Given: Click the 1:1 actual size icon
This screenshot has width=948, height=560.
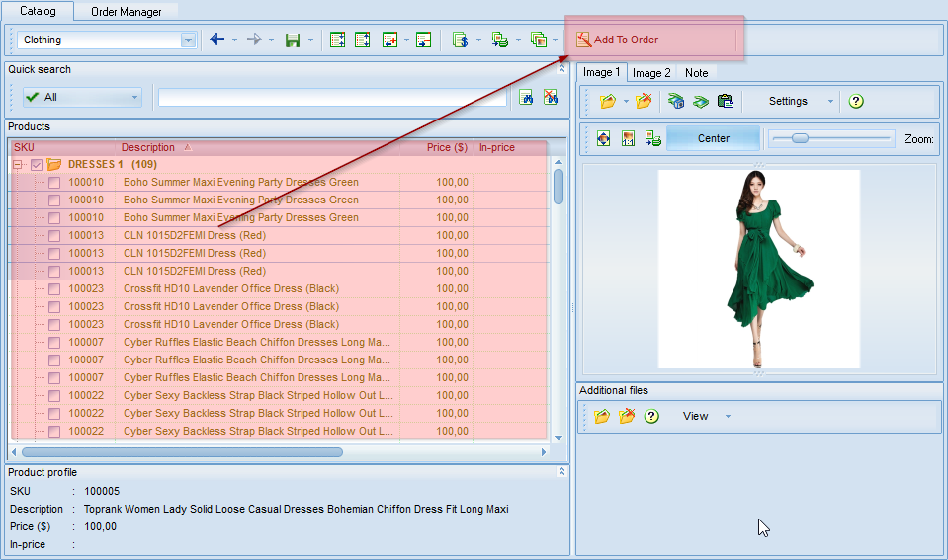Looking at the screenshot, I should coord(628,138).
